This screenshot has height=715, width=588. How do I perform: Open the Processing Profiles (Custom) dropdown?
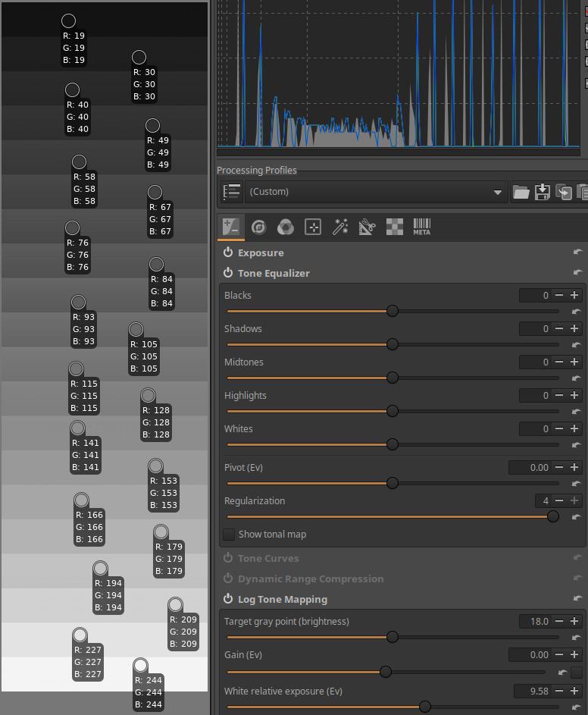(376, 192)
